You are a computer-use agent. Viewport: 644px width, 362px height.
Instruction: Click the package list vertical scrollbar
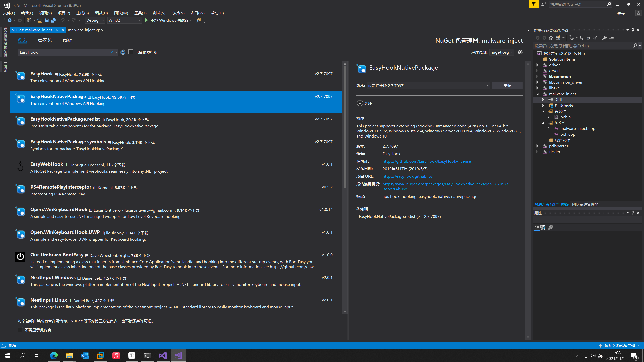point(345,127)
